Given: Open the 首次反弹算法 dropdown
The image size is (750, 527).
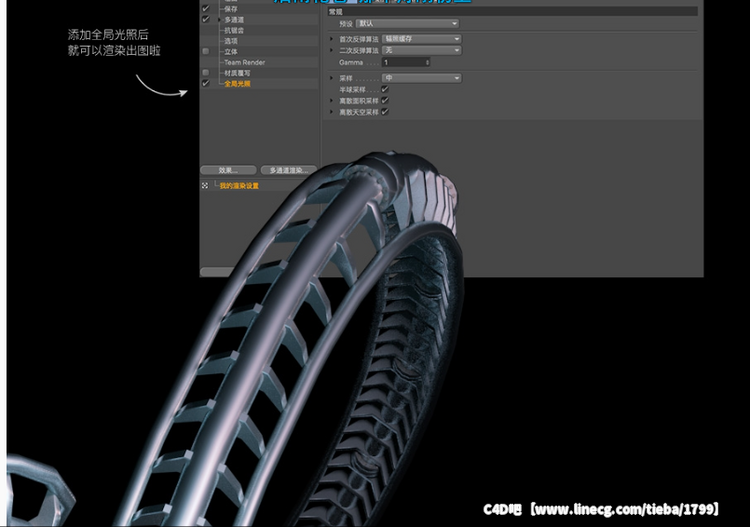Looking at the screenshot, I should 422,39.
